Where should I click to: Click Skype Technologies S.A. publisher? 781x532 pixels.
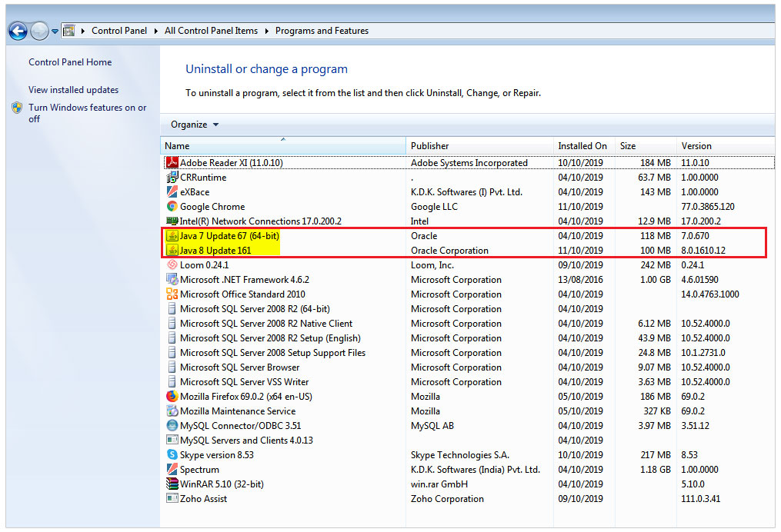tap(459, 455)
